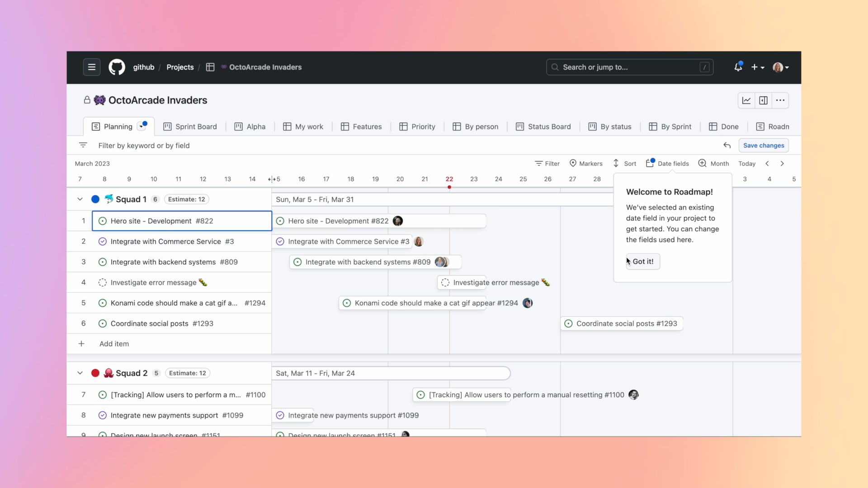
Task: Collapse the Squad 2 group
Action: click(80, 373)
